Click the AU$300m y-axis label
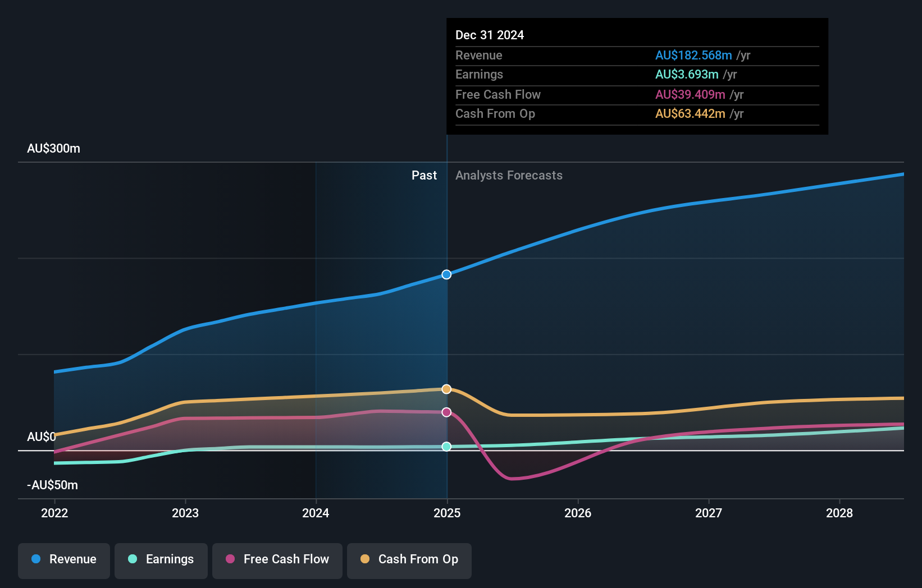This screenshot has width=922, height=588. click(54, 149)
